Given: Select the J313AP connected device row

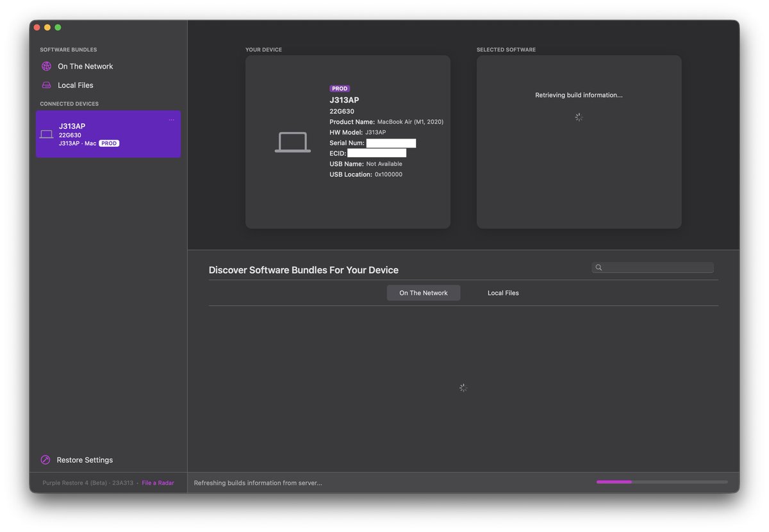Looking at the screenshot, I should point(108,134).
